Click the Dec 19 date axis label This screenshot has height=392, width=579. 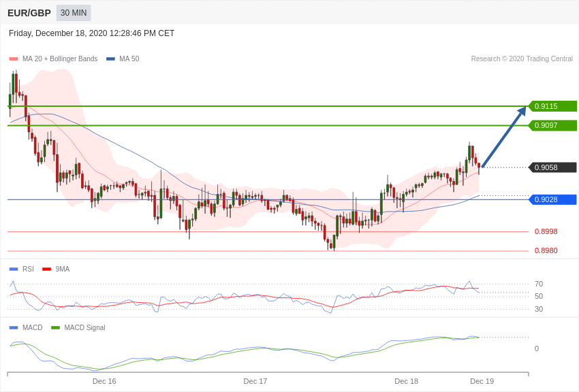(482, 381)
